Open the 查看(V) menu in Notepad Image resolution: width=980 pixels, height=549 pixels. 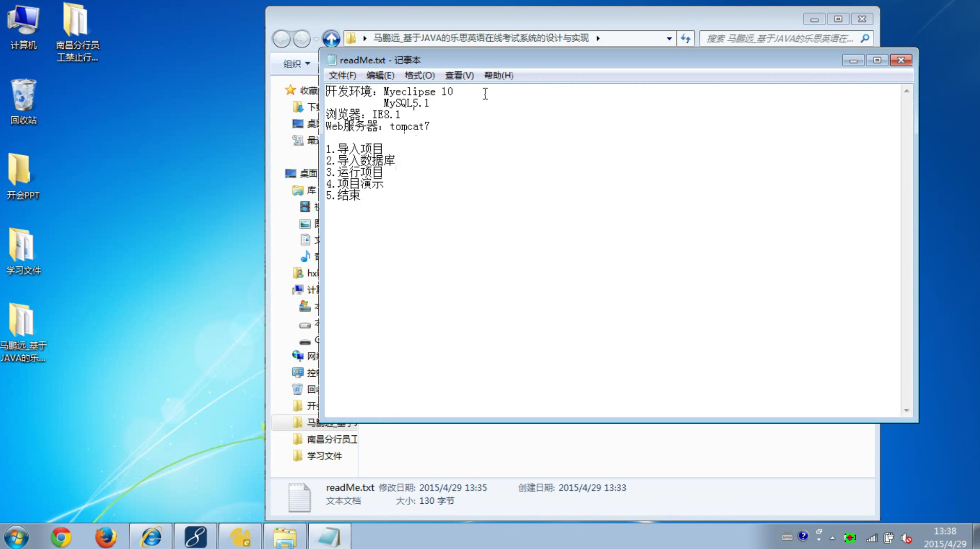459,75
